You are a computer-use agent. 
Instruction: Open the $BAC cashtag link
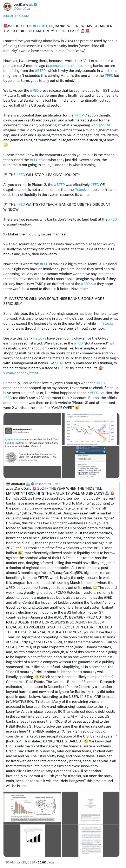click(59, 363)
